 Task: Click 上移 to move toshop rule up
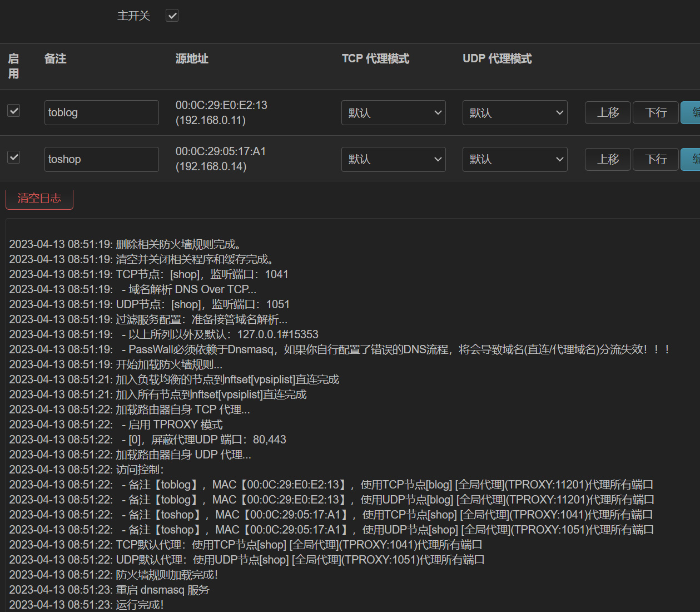tap(607, 159)
